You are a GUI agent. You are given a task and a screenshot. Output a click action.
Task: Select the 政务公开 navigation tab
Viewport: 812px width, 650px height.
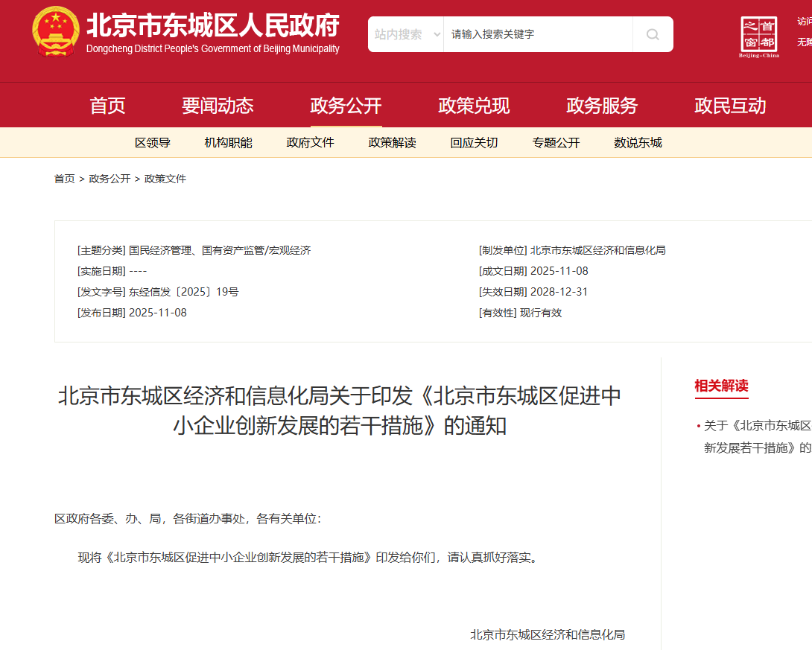(346, 105)
